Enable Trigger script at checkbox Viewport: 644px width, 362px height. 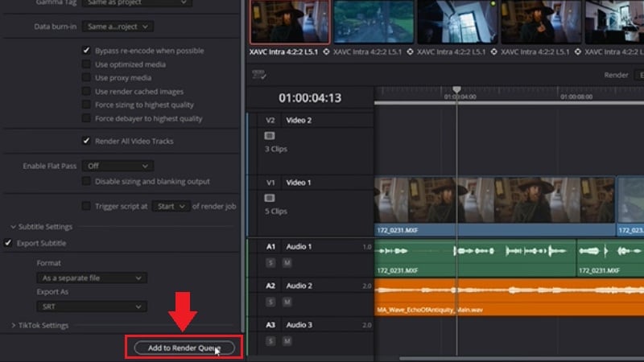86,206
